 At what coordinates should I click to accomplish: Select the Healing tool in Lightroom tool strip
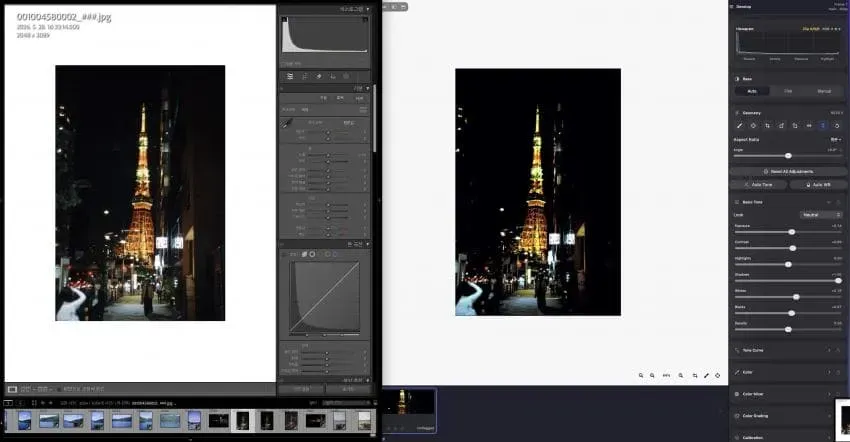[x=319, y=76]
